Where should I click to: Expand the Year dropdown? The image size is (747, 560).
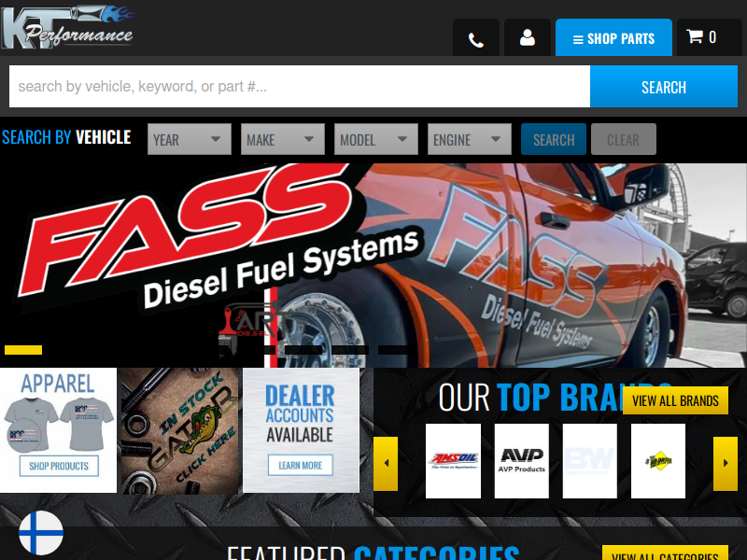(190, 139)
